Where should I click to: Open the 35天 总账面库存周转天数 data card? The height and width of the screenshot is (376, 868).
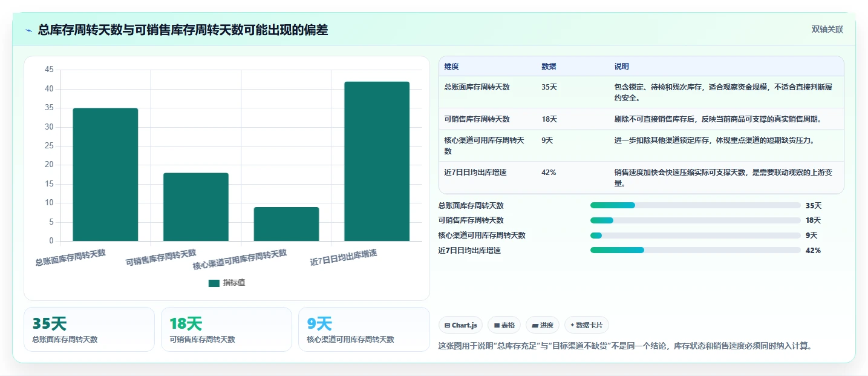tap(90, 329)
